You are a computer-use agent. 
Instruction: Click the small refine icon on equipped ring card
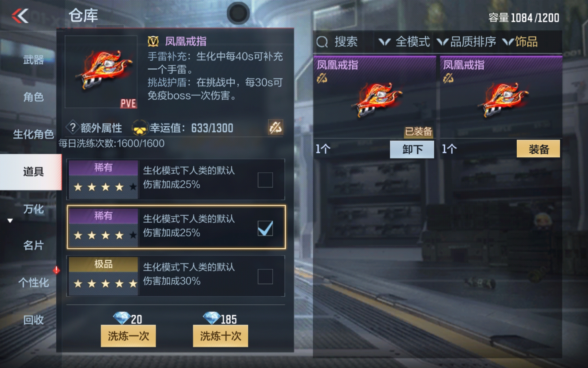(x=322, y=79)
